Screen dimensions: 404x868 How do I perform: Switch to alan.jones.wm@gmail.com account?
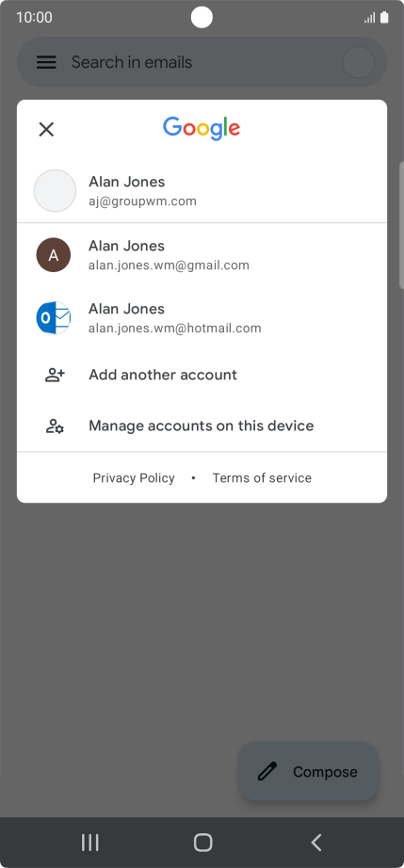point(202,255)
